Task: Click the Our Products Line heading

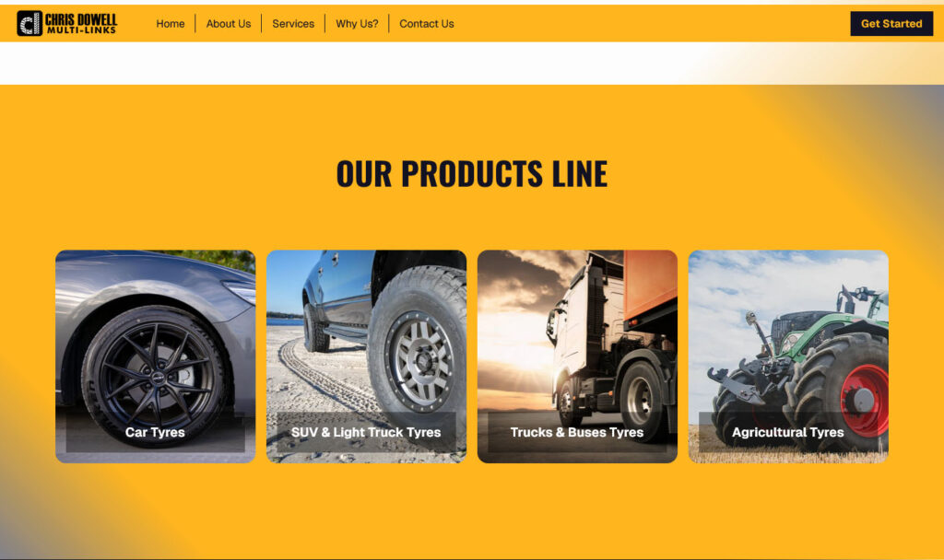Action: pyautogui.click(x=472, y=173)
